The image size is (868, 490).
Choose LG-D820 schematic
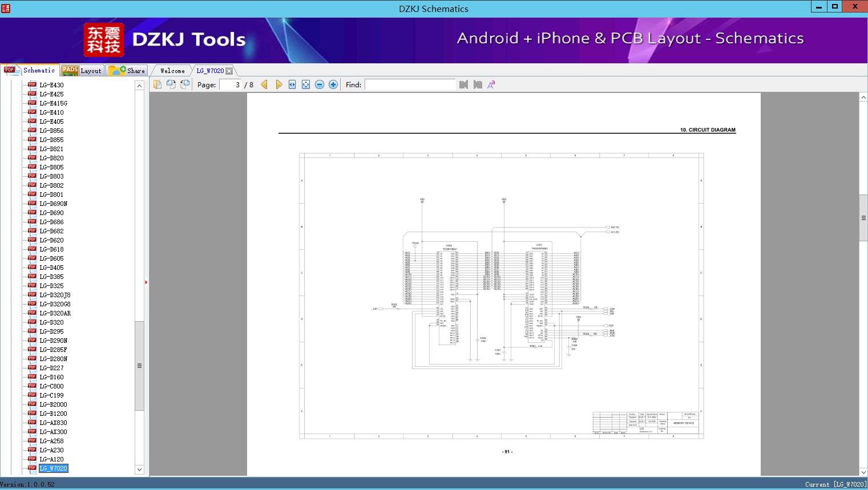pyautogui.click(x=51, y=158)
